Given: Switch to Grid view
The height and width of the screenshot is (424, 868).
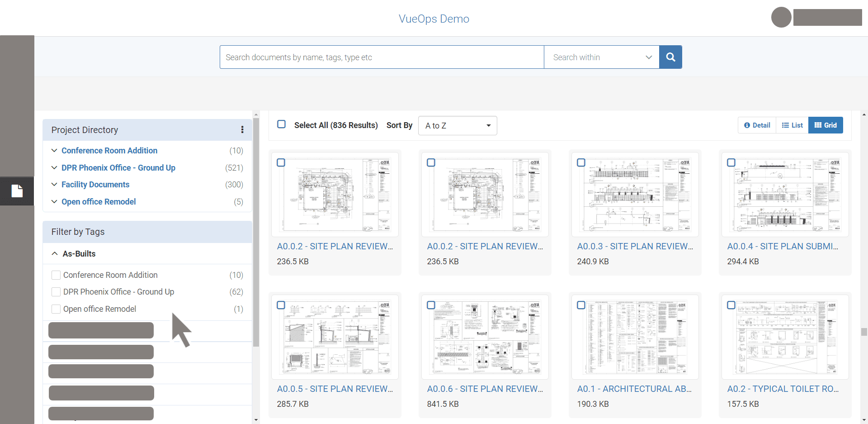Looking at the screenshot, I should [x=826, y=125].
